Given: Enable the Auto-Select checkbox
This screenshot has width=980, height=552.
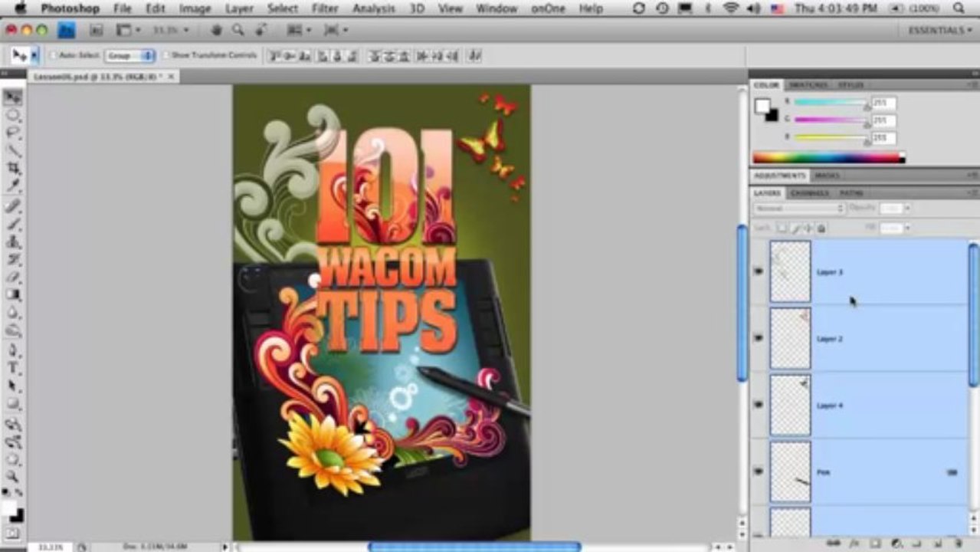Looking at the screenshot, I should pos(53,56).
